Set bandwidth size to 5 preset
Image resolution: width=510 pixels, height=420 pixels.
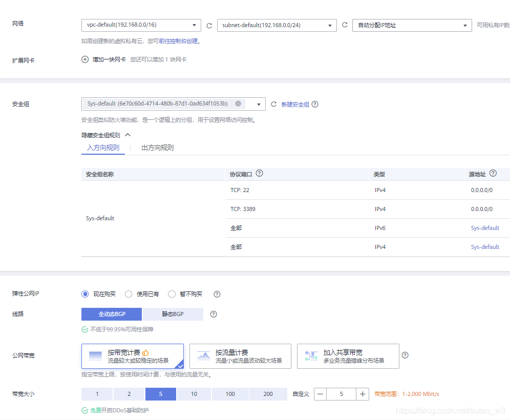click(161, 394)
